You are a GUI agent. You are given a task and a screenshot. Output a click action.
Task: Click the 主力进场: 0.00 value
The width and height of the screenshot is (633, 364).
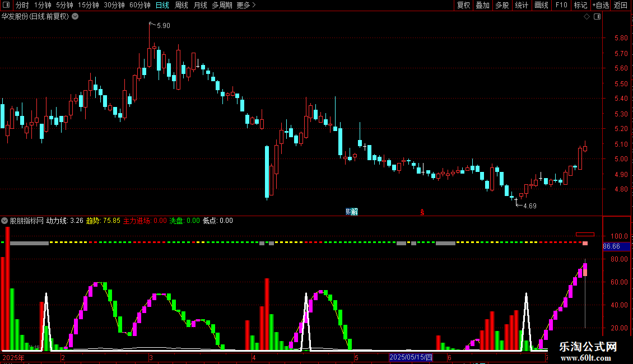pyautogui.click(x=145, y=221)
